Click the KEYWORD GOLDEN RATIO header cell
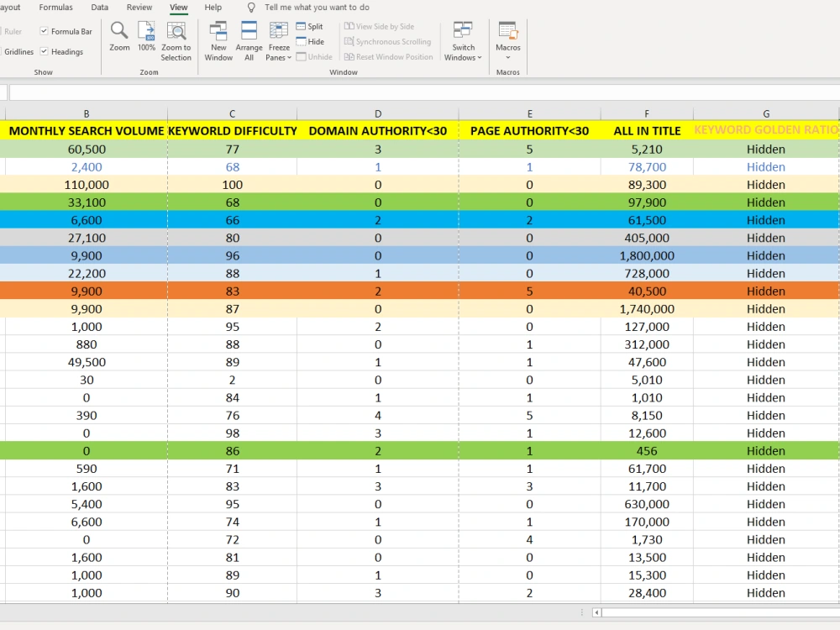The width and height of the screenshot is (840, 630). (766, 130)
